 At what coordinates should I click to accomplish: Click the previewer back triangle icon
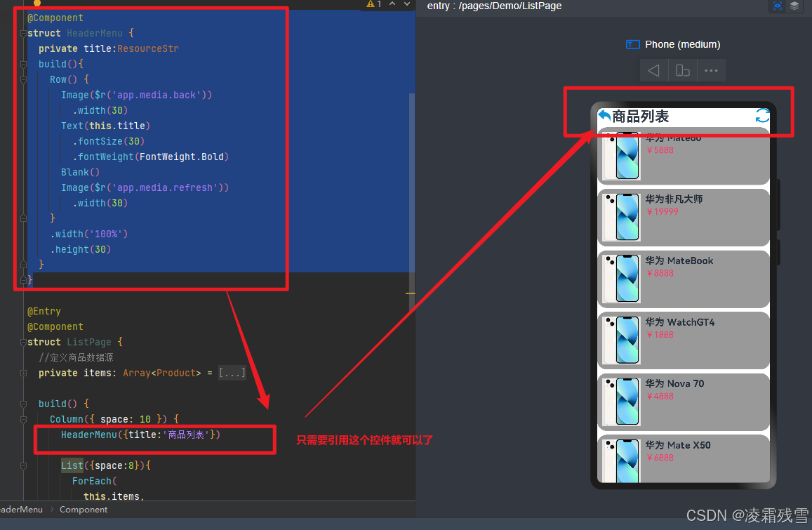pyautogui.click(x=653, y=70)
